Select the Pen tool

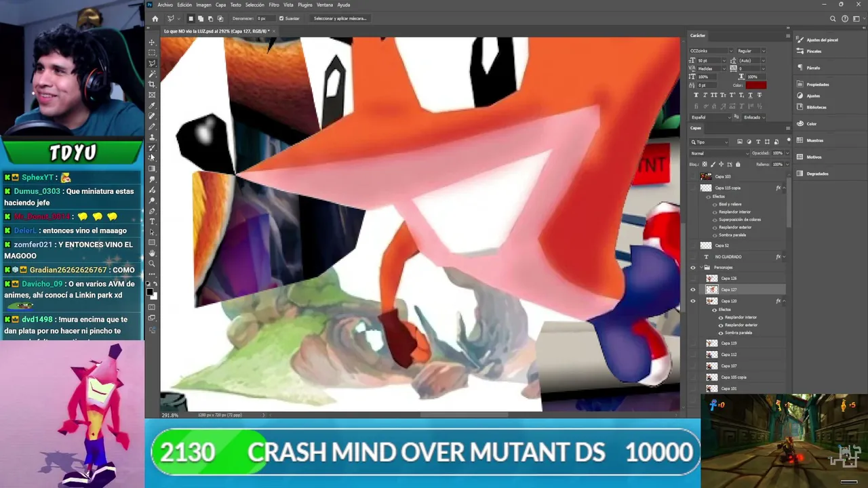(x=152, y=211)
